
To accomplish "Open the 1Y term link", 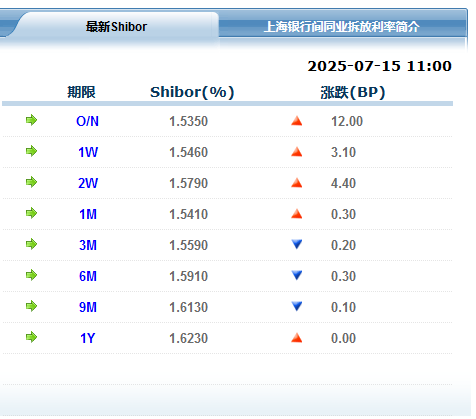I will [x=88, y=338].
